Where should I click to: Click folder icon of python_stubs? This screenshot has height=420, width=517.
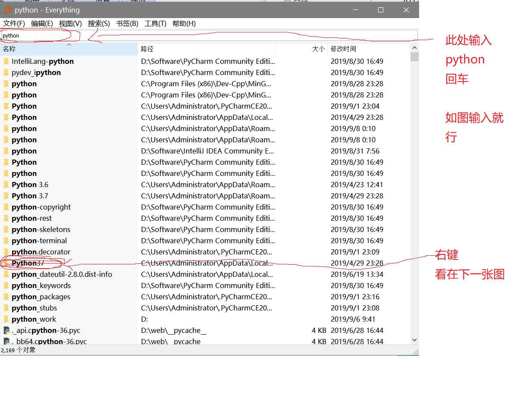point(6,308)
